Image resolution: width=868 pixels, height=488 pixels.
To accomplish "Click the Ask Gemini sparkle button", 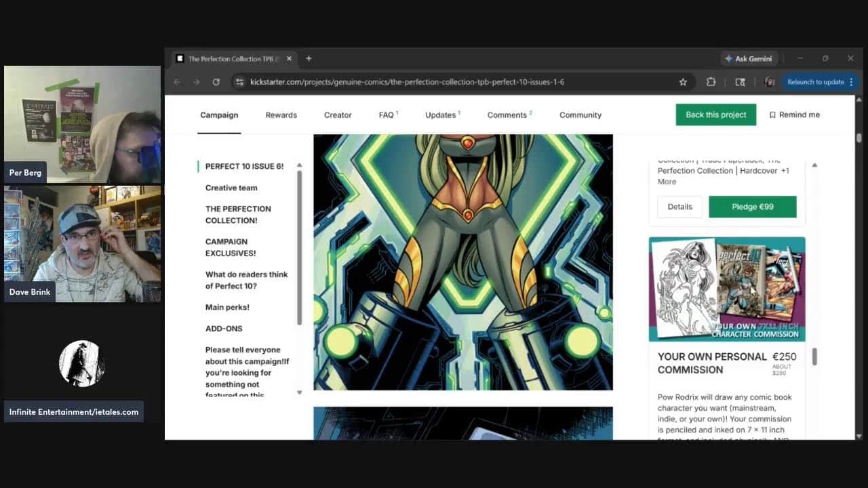I will coord(748,59).
